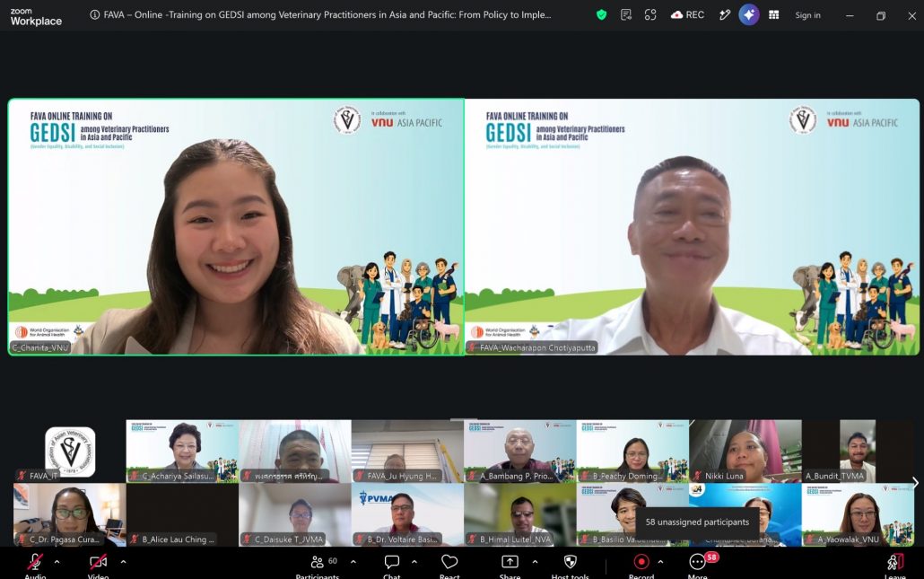The width and height of the screenshot is (924, 579).
Task: Click the muted mic icon on FAVA_IT's label
Action: click(x=22, y=476)
